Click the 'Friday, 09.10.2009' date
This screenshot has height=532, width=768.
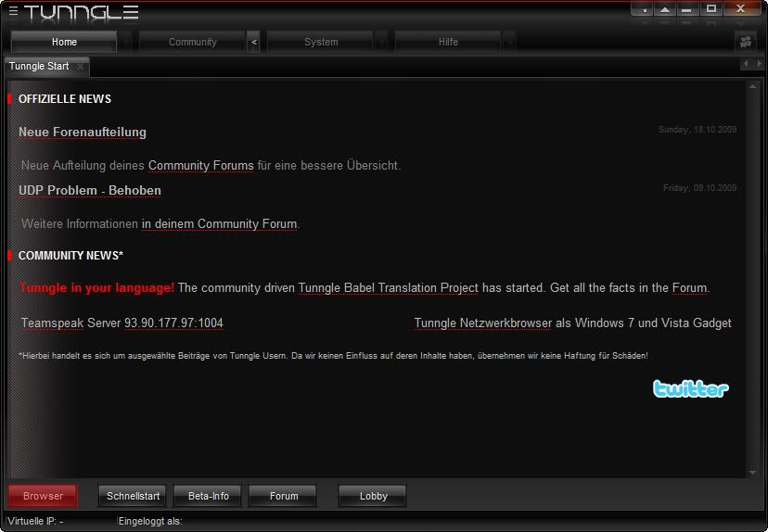(700, 188)
